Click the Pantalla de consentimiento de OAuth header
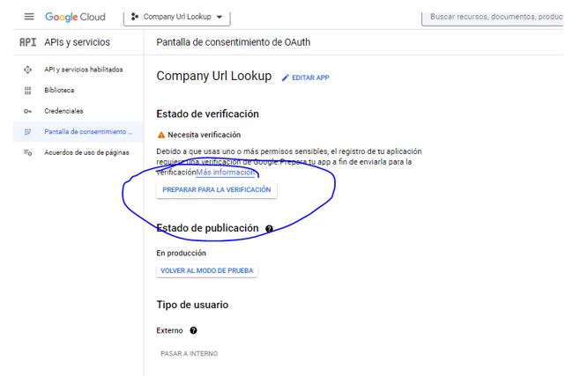 [x=234, y=42]
